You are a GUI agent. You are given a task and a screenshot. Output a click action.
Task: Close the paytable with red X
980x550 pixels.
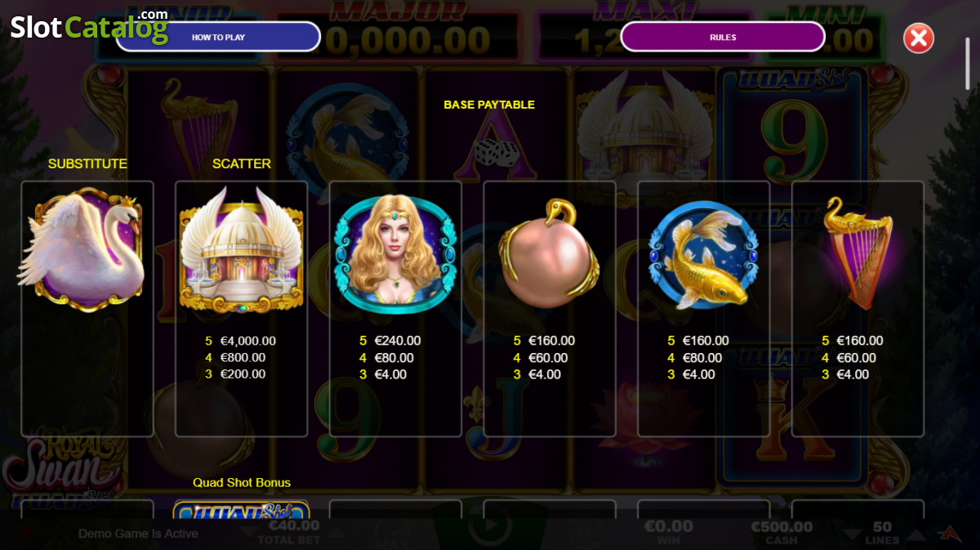(919, 38)
